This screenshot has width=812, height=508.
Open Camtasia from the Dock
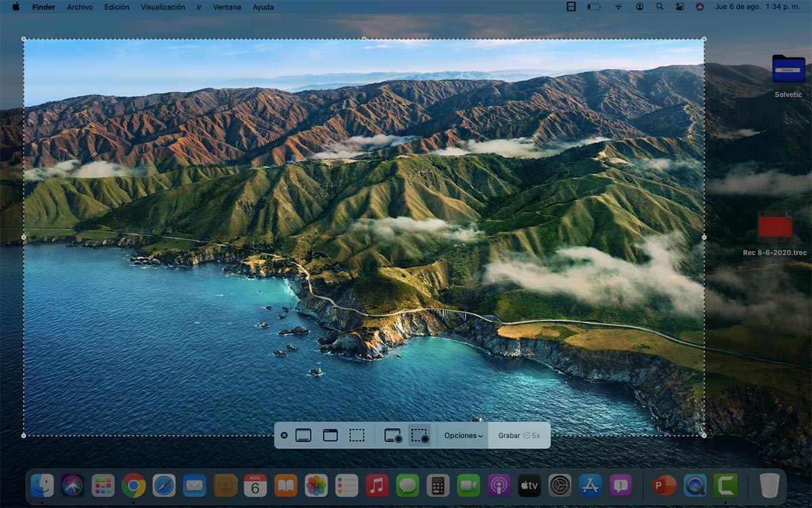pos(726,486)
